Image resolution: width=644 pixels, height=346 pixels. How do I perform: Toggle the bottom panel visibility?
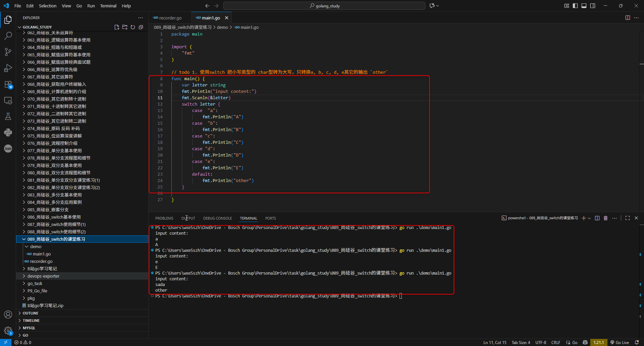pos(584,6)
